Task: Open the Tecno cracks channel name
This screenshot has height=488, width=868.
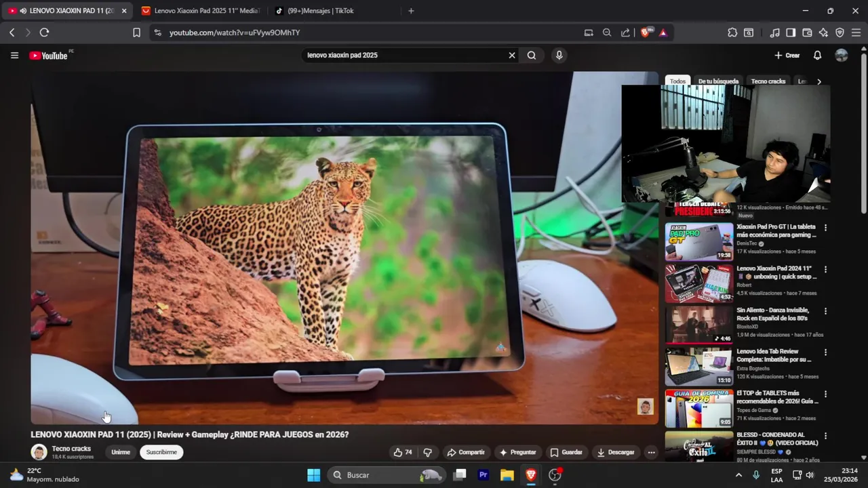Action: pos(71,449)
